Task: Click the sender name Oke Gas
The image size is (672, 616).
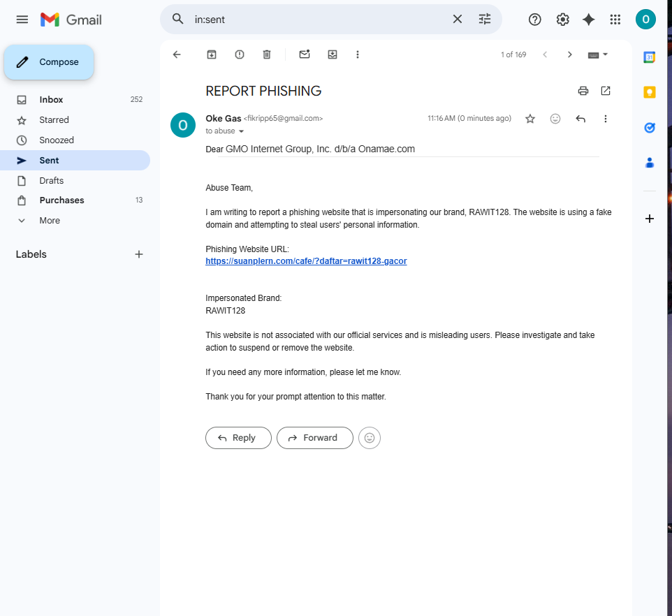Action: click(224, 118)
